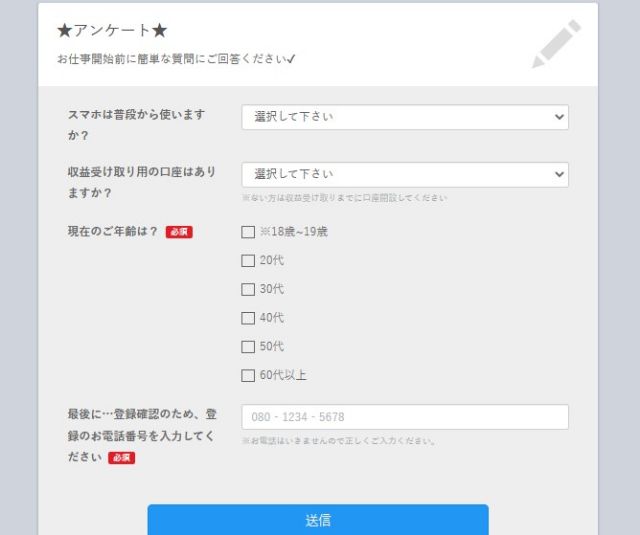Screen dimensions: 640x535
Task: Tick the 20代 age checkbox
Action: [248, 261]
